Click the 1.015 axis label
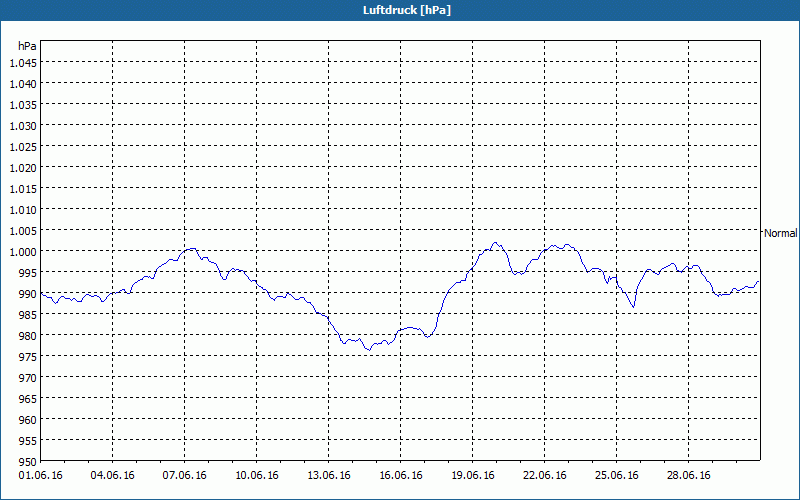800x500 pixels. coord(23,189)
